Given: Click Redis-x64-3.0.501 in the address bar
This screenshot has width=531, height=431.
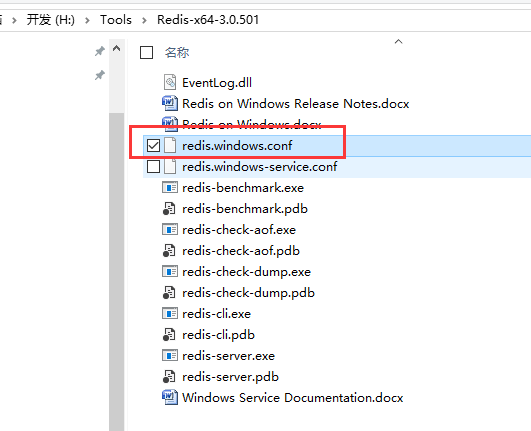Looking at the screenshot, I should pos(208,20).
